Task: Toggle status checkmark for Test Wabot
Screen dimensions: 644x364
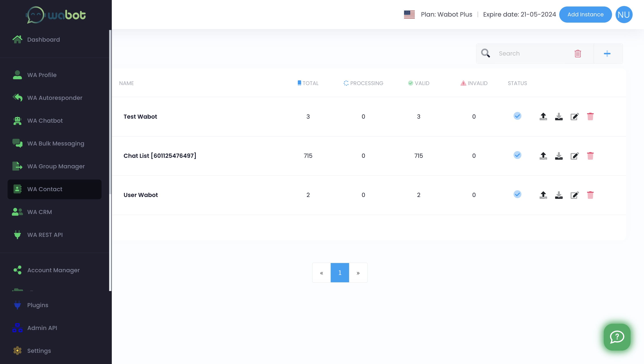Action: click(517, 116)
